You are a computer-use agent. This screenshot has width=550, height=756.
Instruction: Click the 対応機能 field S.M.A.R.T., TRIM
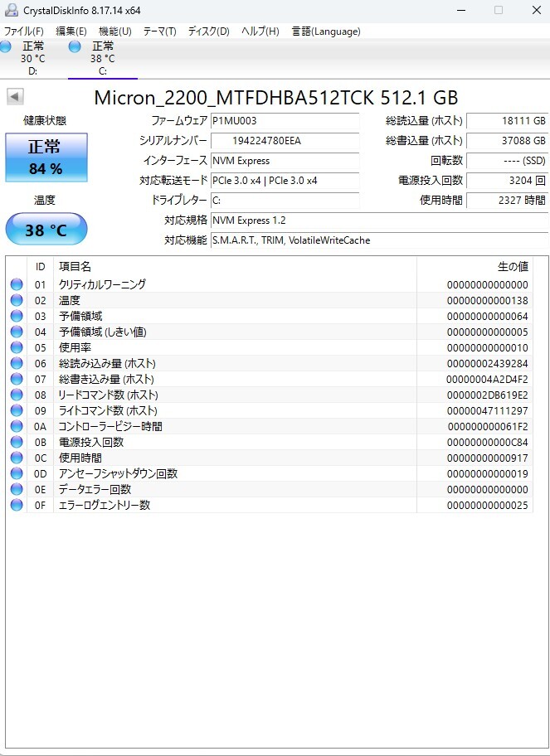point(379,240)
